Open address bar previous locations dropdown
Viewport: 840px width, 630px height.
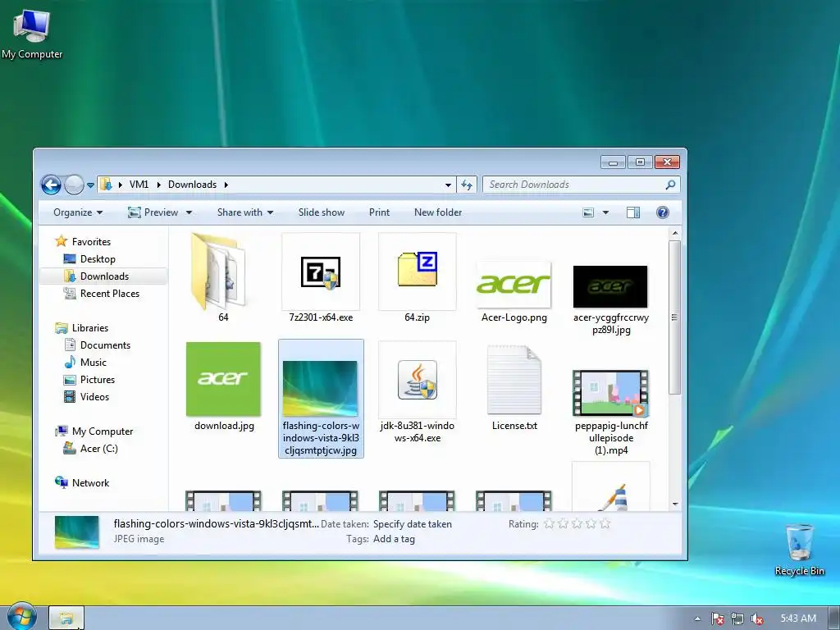click(x=448, y=185)
